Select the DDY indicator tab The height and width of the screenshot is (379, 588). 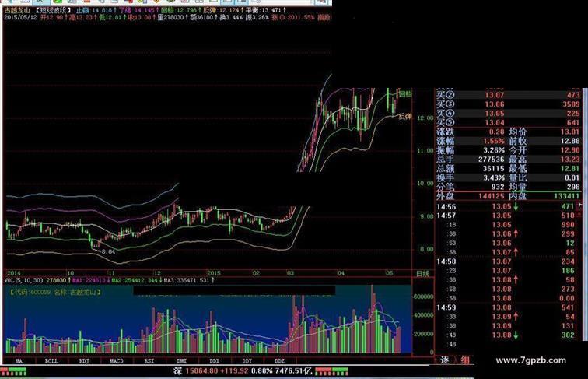[x=247, y=361]
